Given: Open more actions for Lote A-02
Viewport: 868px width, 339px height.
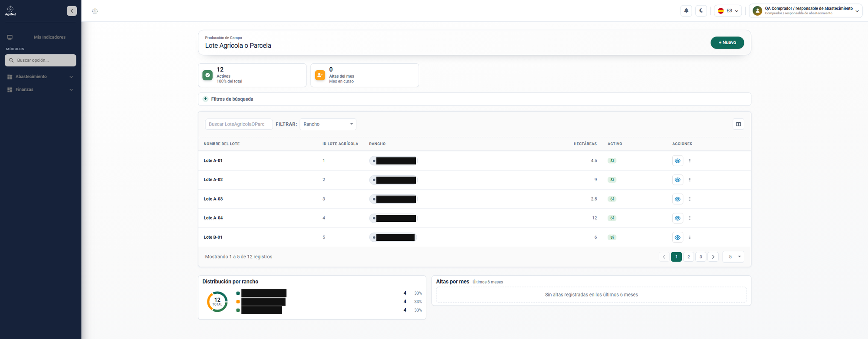Looking at the screenshot, I should 690,180.
